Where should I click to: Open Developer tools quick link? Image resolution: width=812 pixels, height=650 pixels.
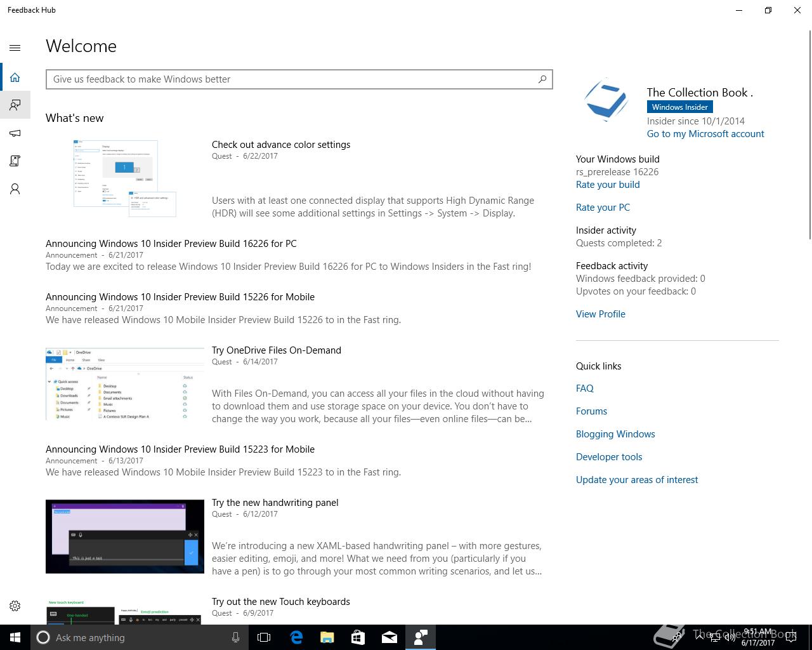point(609,457)
